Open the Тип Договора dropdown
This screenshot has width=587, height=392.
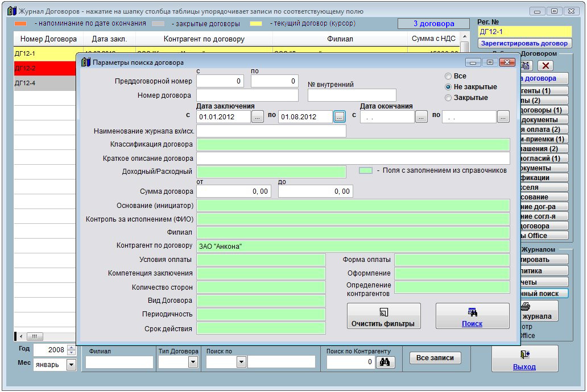[193, 362]
